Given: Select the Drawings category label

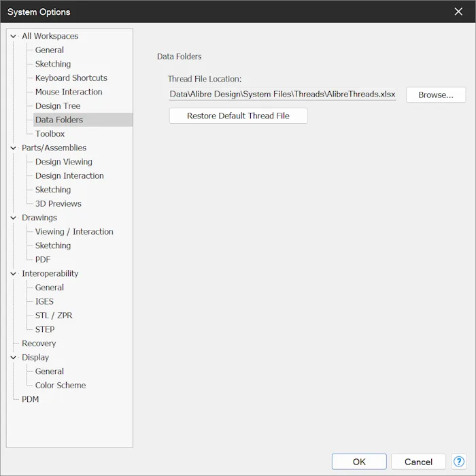Looking at the screenshot, I should tap(39, 218).
